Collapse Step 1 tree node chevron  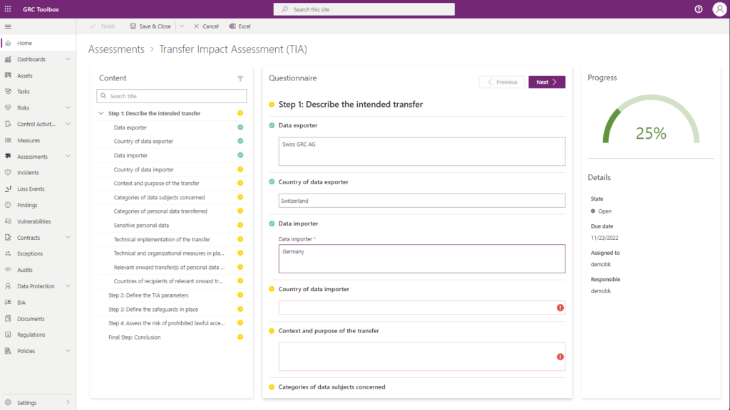click(101, 113)
